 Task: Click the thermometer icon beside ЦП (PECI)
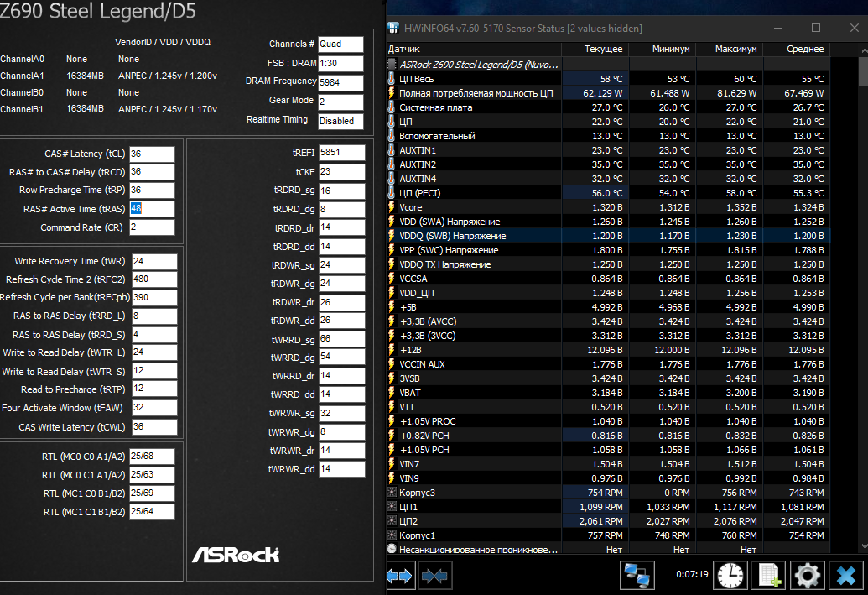tap(392, 193)
